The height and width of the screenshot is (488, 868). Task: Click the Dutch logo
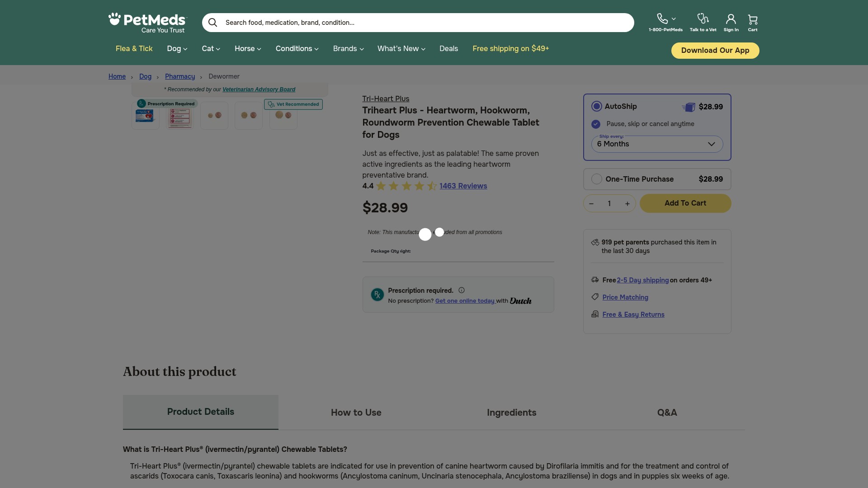coord(521,301)
